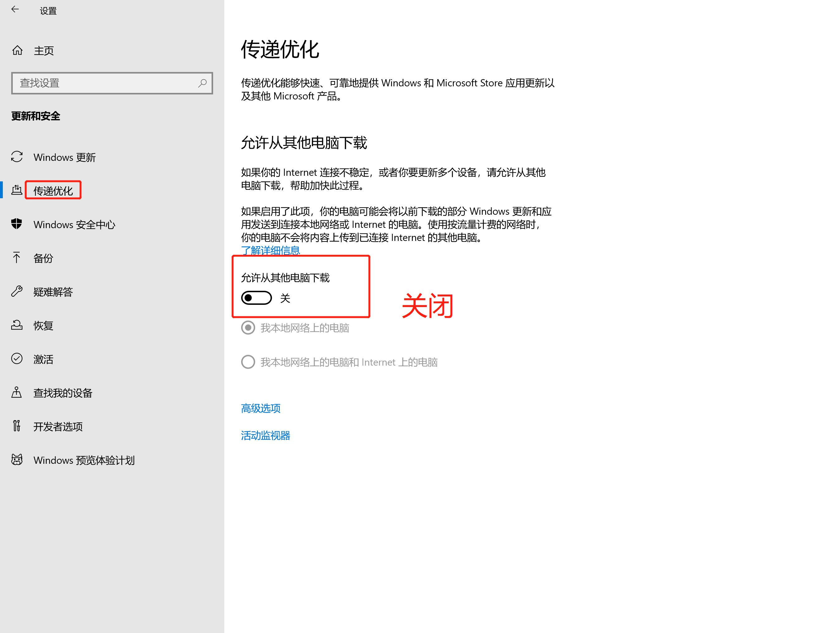The width and height of the screenshot is (840, 633).
Task: Open 主页 with the home icon
Action: (x=17, y=50)
